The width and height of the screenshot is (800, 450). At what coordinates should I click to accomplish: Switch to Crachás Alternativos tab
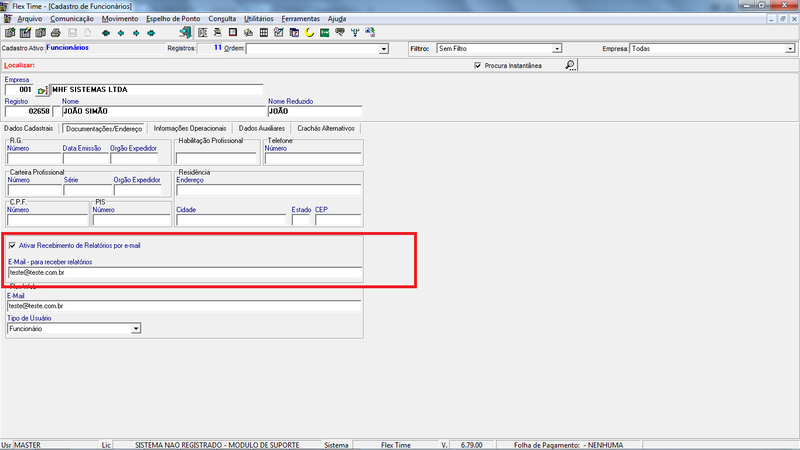(x=326, y=129)
